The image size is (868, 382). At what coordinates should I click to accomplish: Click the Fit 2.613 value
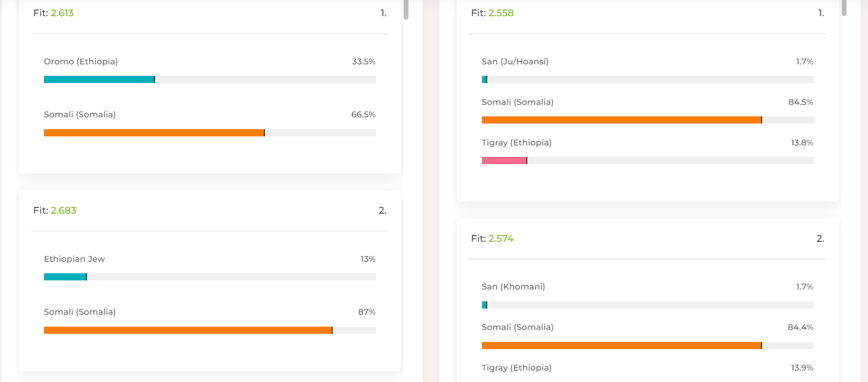point(62,13)
